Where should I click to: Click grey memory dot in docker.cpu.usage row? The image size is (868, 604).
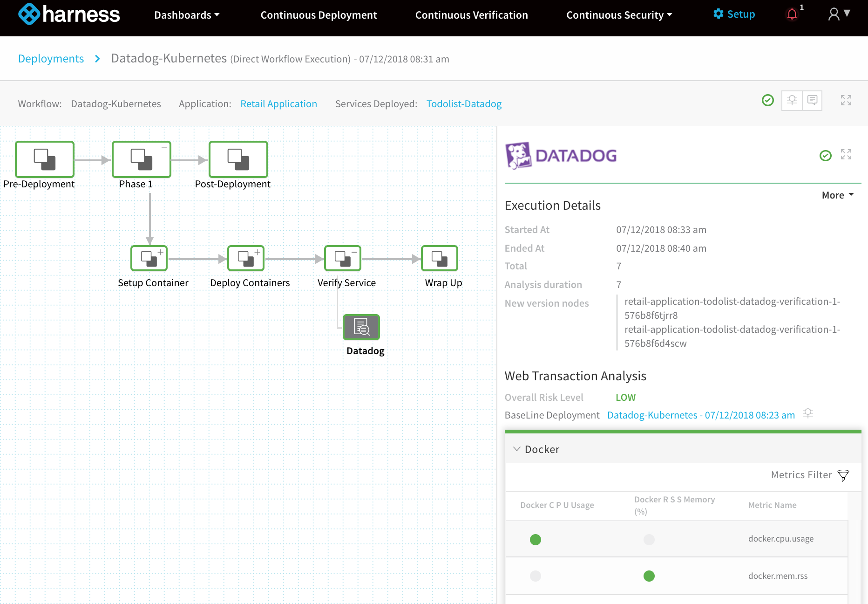point(649,539)
